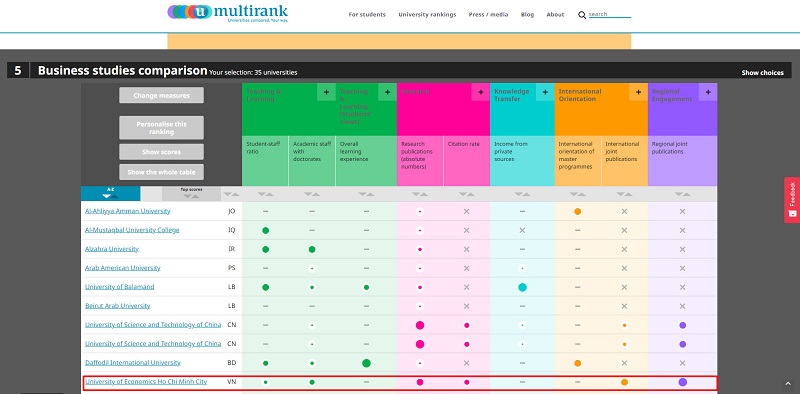Image resolution: width=800 pixels, height=394 pixels.
Task: Click Alzahra University's Academic staff with doctorates dot
Action: (312, 250)
